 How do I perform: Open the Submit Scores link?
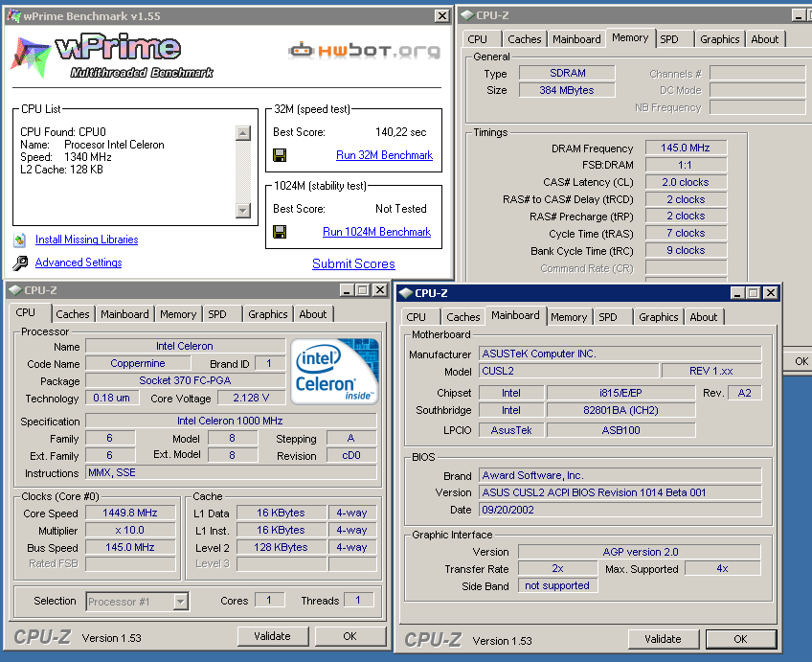(353, 263)
